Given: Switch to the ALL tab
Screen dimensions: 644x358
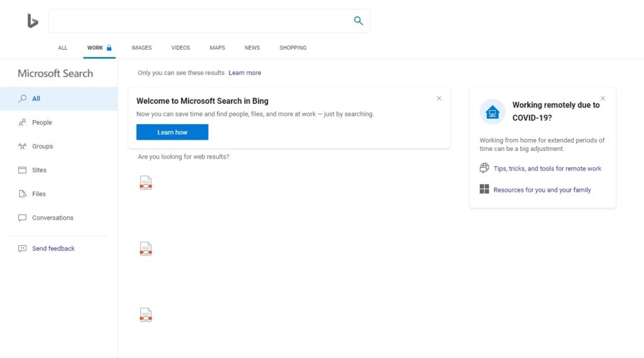Looking at the screenshot, I should coord(62,48).
